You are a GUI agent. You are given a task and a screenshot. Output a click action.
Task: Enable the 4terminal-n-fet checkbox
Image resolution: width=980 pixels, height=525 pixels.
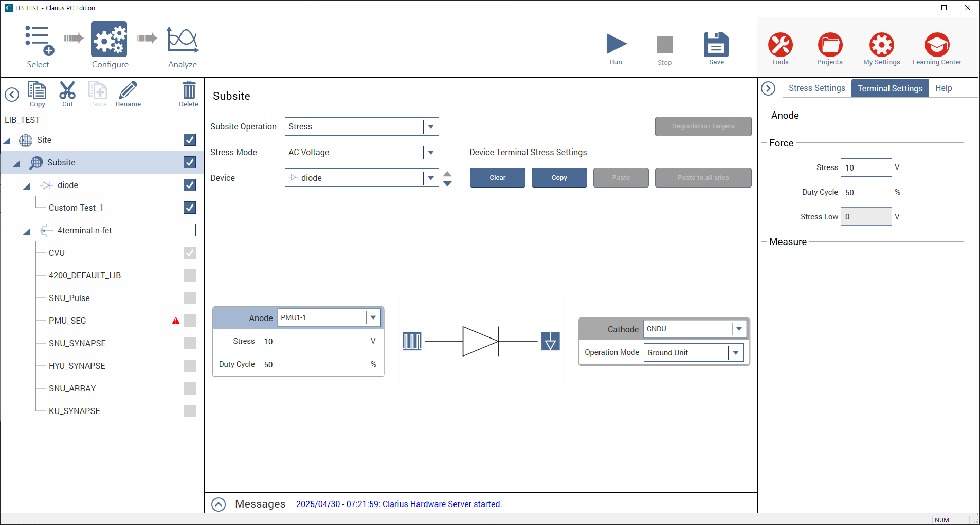point(190,230)
